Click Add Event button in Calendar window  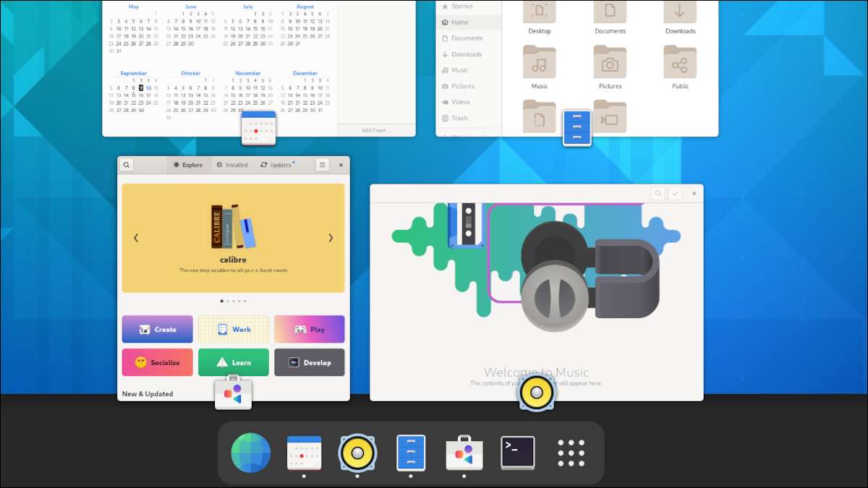pos(376,130)
